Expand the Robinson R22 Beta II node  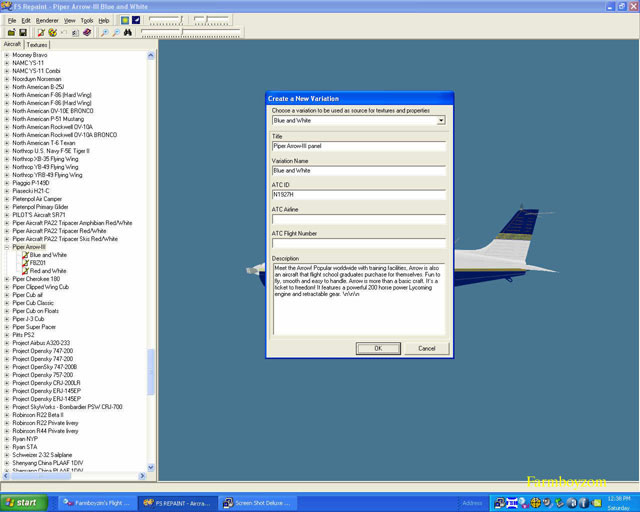coord(7,415)
